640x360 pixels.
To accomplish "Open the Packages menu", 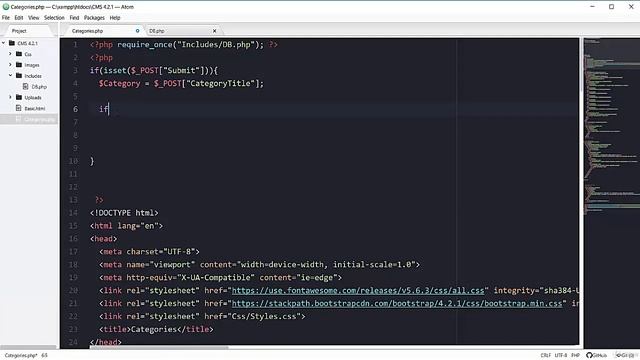I will click(x=94, y=18).
